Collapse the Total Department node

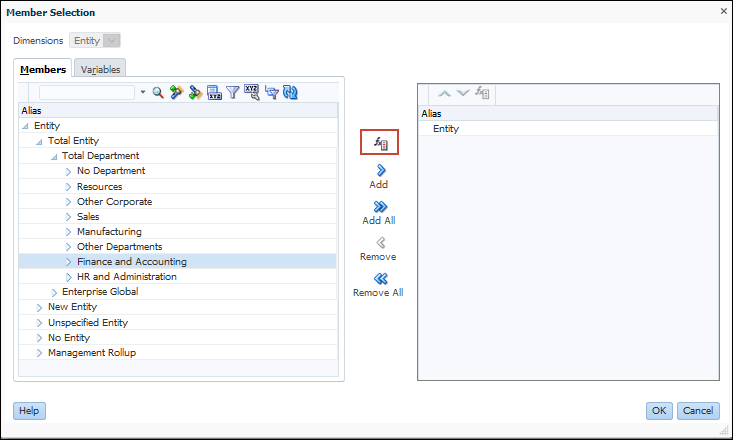[x=54, y=156]
